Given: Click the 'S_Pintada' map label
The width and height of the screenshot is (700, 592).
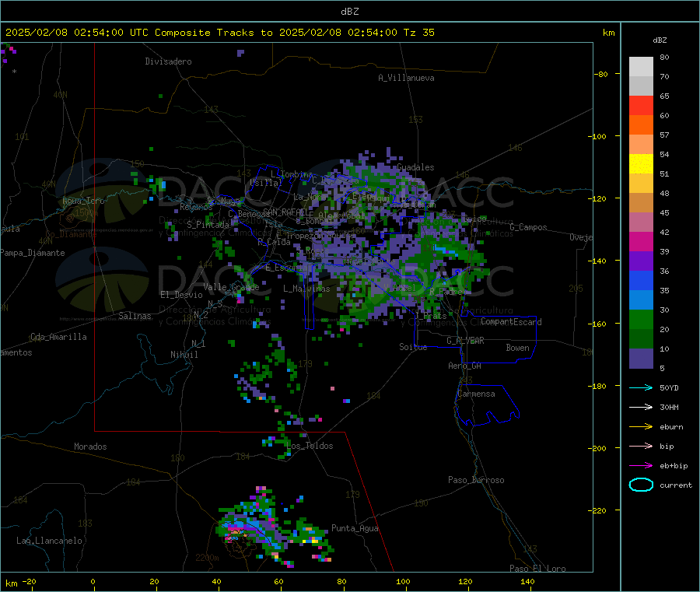Looking at the screenshot, I should coord(208,225).
